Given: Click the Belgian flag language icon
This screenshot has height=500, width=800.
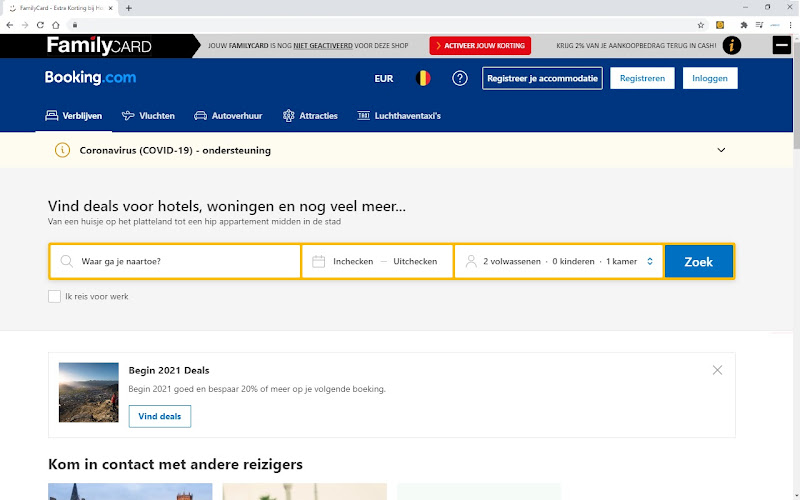Looking at the screenshot, I should 423,78.
